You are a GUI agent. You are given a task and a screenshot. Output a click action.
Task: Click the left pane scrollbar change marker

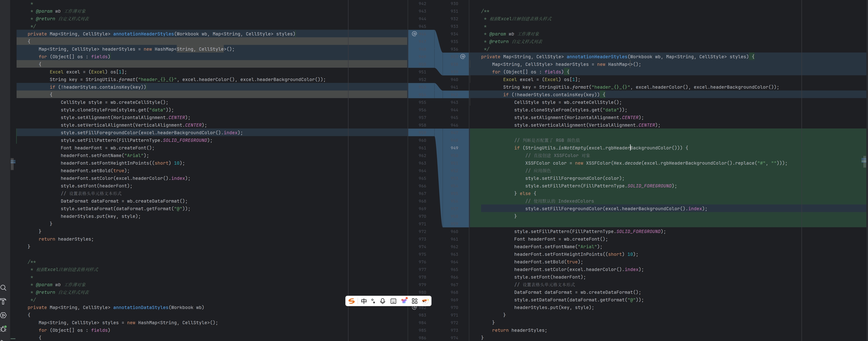click(x=13, y=162)
